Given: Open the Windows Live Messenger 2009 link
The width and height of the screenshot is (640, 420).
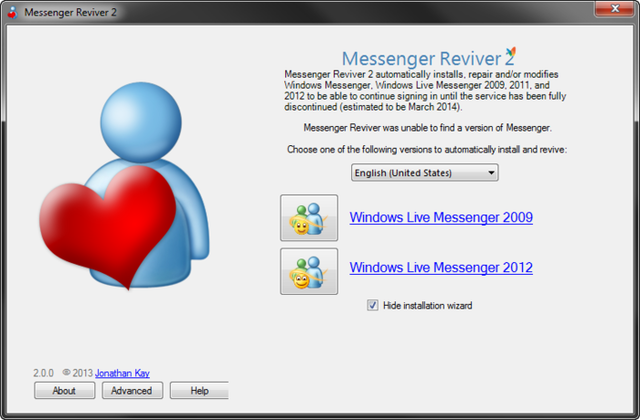Looking at the screenshot, I should 441,218.
